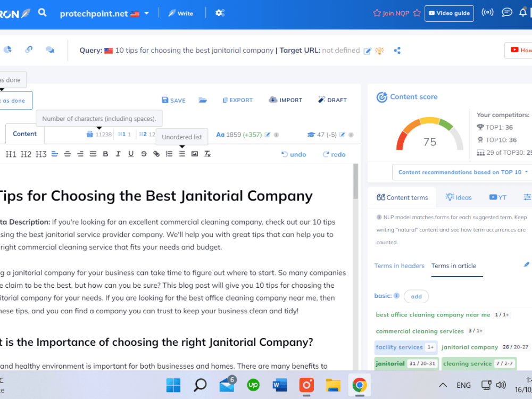Open the comments bubbles icon below header
The height and width of the screenshot is (399, 532).
(50, 50)
